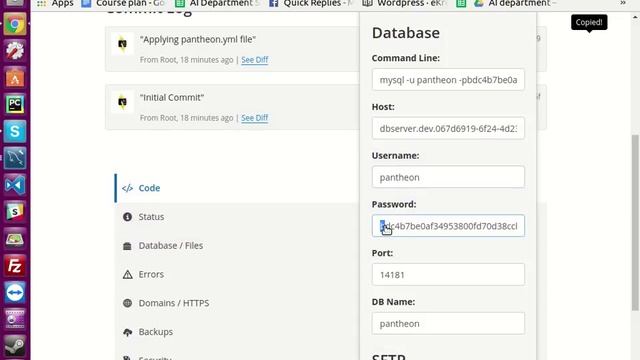Image resolution: width=640 pixels, height=360 pixels.
Task: Click the Password field
Action: [448, 226]
